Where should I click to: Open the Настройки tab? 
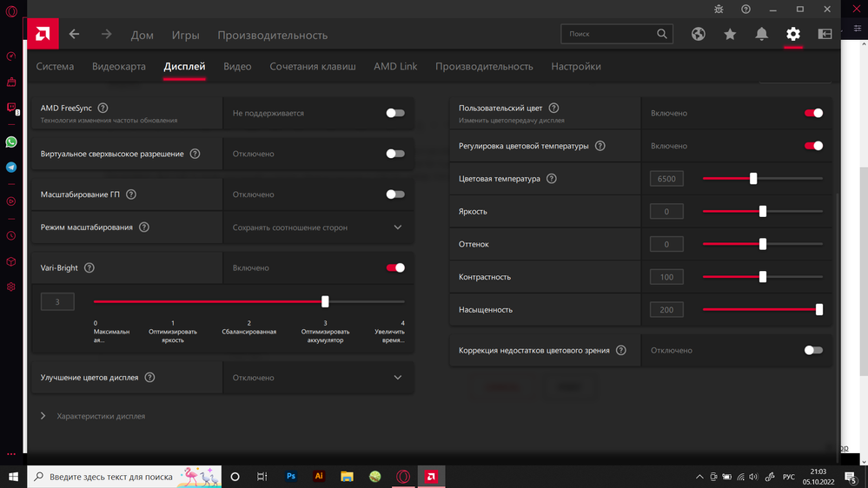[x=576, y=66]
